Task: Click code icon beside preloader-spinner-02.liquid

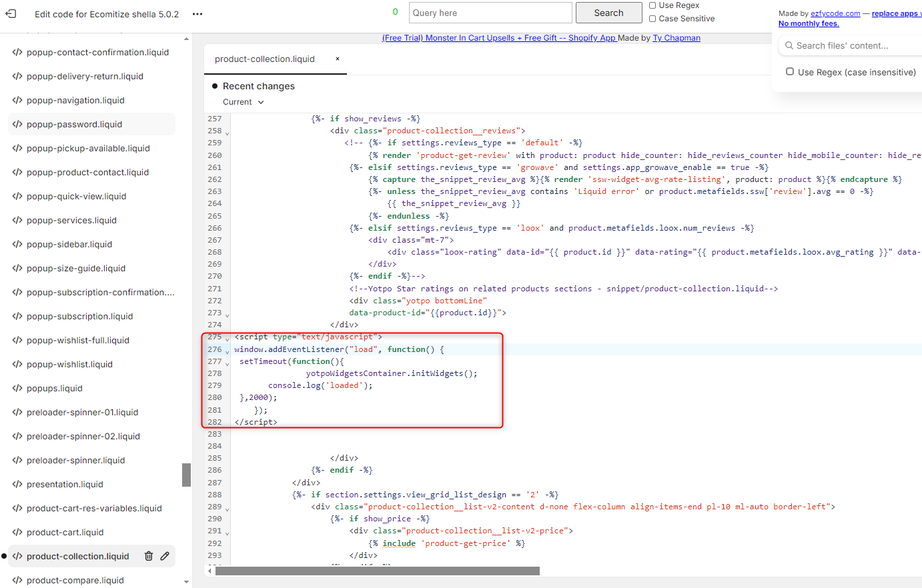Action: point(17,436)
